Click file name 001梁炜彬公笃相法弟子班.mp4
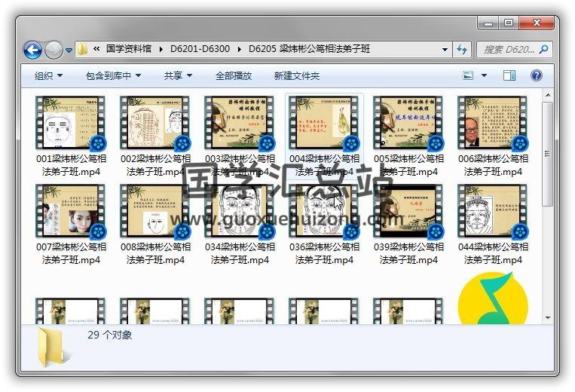 click(x=71, y=165)
